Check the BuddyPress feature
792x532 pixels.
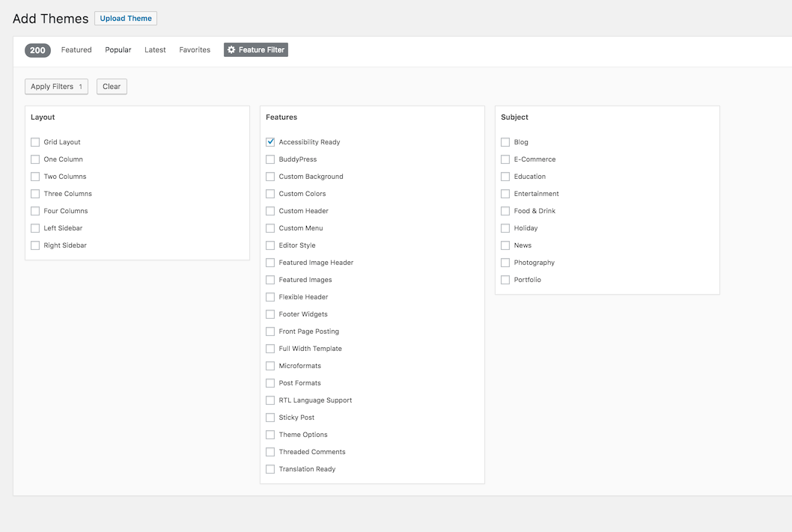270,159
